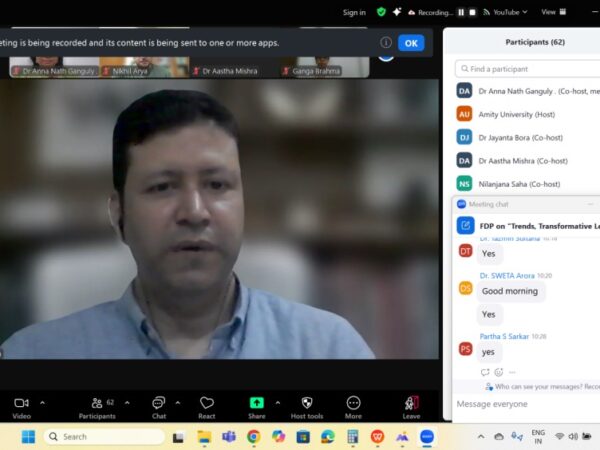
Task: Select Nikhil Arya video thumbnail
Action: (144, 67)
